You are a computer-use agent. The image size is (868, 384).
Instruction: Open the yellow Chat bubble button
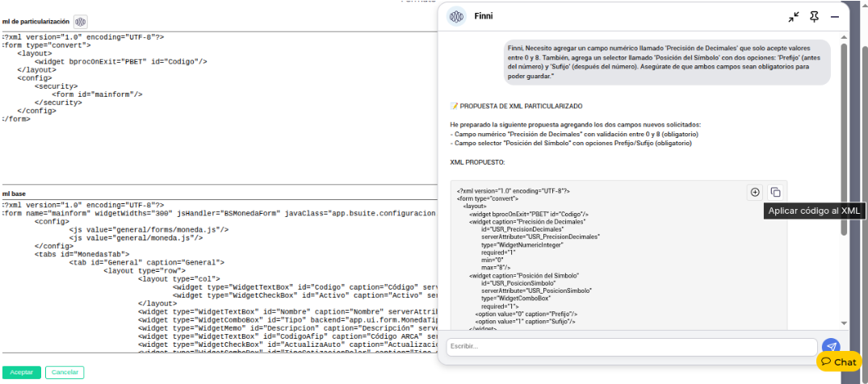tap(839, 362)
